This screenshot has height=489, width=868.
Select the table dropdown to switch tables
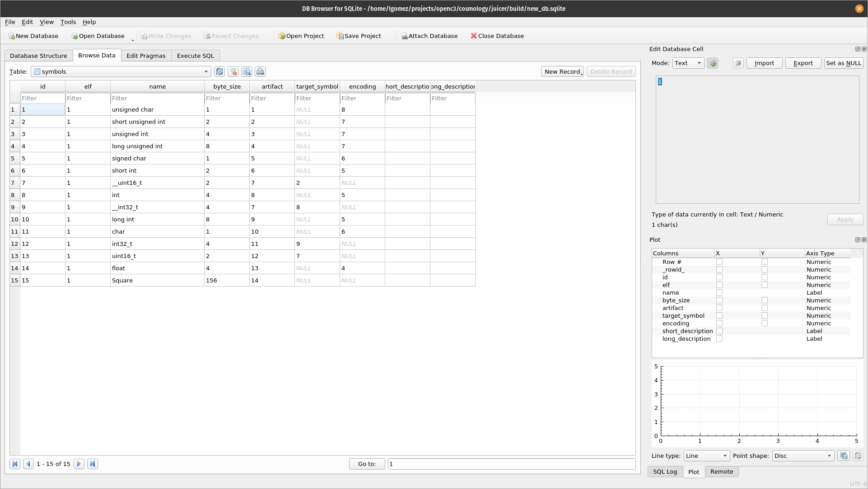[121, 71]
